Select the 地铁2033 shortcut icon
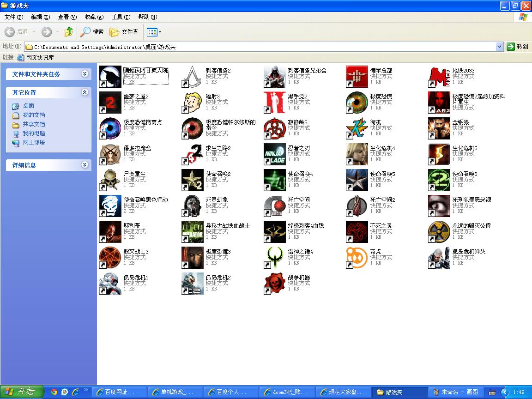 [x=439, y=77]
